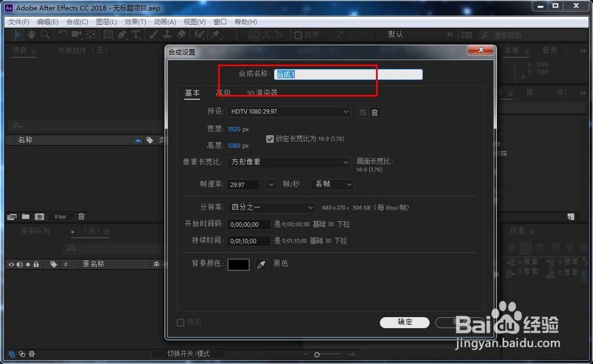Expand the workspace overflow chevrons in toolbar
This screenshot has width=593, height=364.
(x=449, y=34)
